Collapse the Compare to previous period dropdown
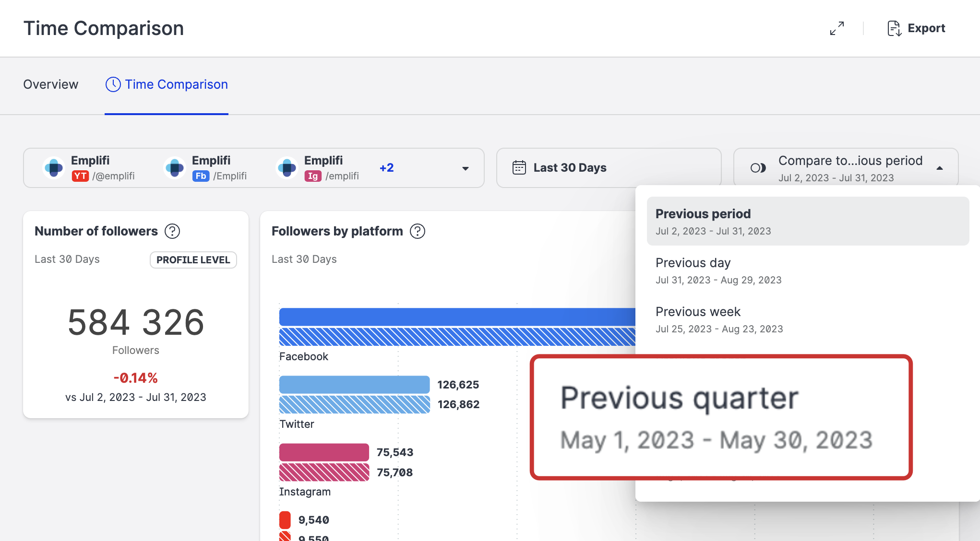Image resolution: width=980 pixels, height=541 pixels. click(x=939, y=168)
